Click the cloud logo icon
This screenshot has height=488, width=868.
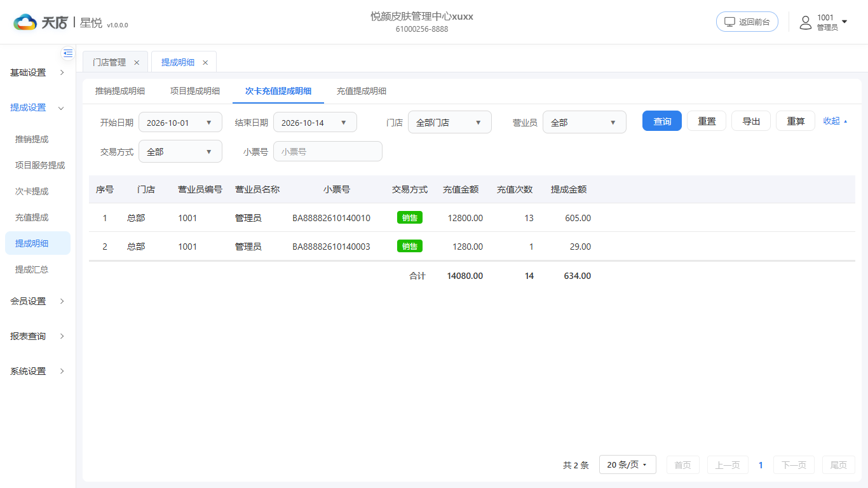pos(25,23)
